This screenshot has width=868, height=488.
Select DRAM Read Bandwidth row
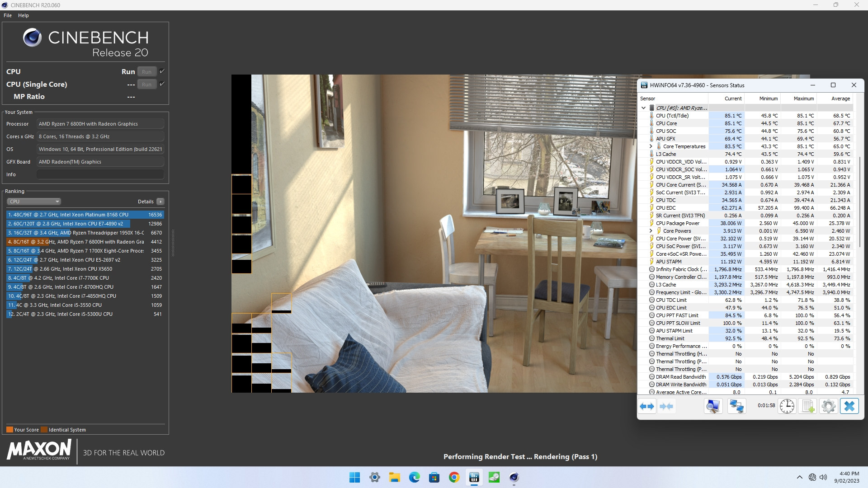click(x=745, y=377)
